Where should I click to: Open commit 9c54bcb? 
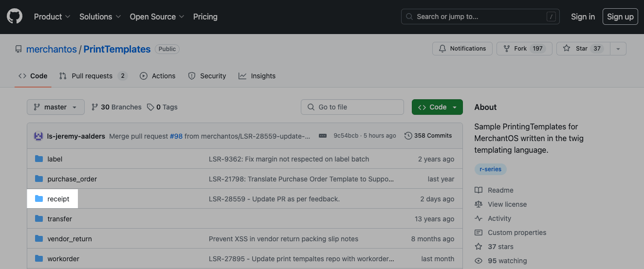346,136
